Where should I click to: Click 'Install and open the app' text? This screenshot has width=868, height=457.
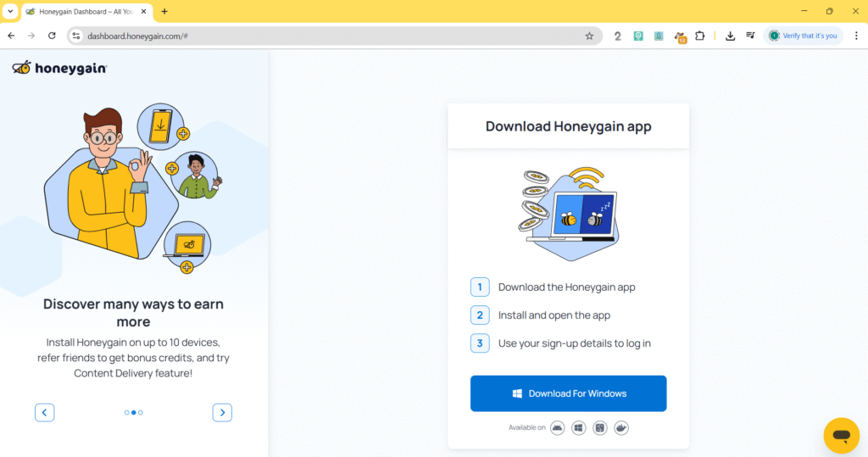pyautogui.click(x=554, y=315)
